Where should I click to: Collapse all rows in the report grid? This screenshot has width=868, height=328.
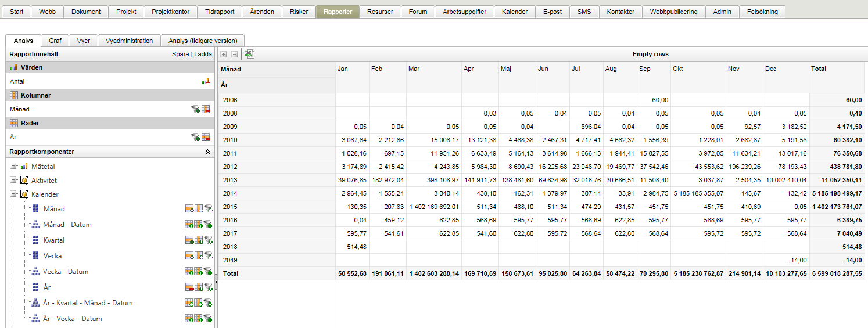(234, 54)
